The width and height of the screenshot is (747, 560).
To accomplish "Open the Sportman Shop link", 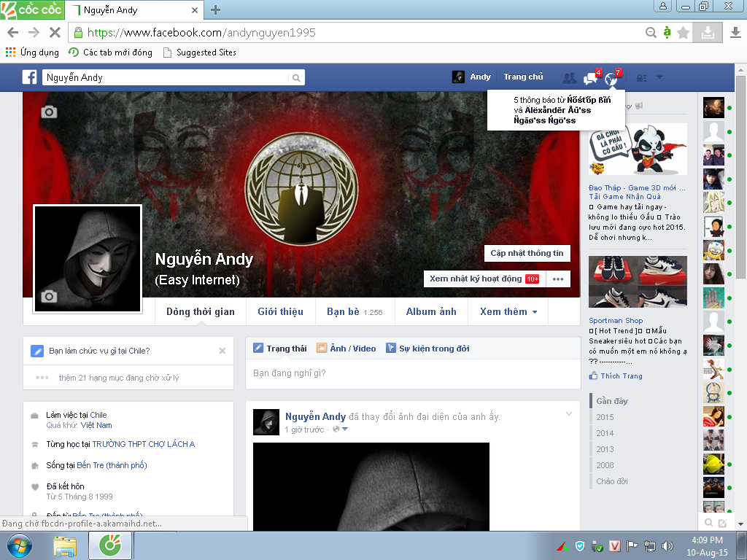I will click(616, 321).
